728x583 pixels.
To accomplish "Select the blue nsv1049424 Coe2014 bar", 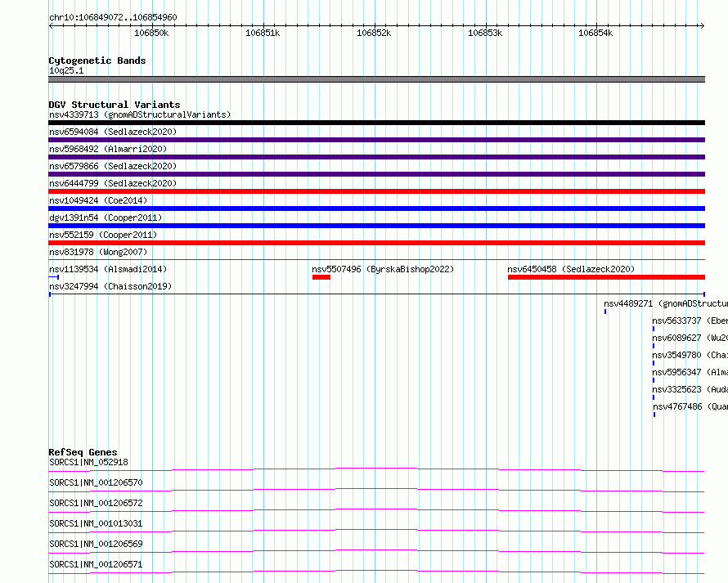I will (376, 209).
